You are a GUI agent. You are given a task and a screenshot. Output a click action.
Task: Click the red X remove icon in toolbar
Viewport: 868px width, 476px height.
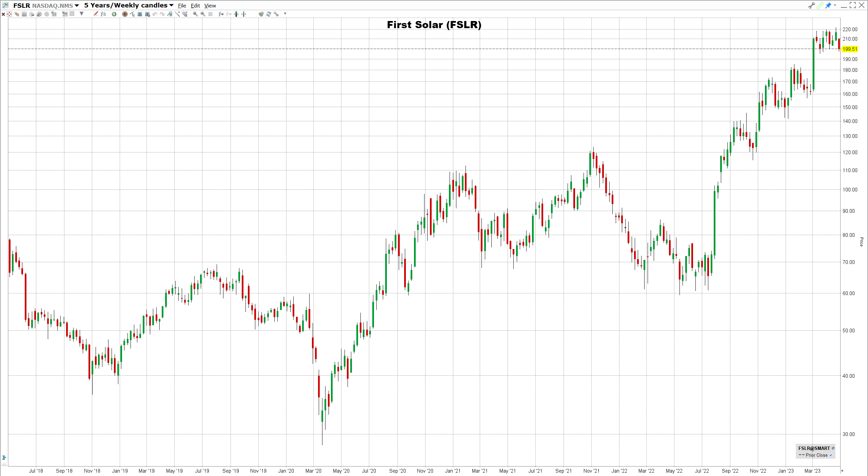coord(3,14)
